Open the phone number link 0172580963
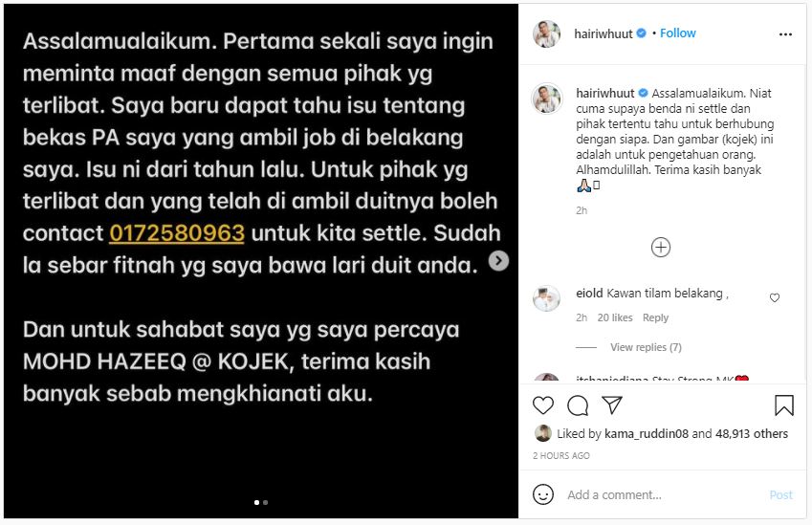The height and width of the screenshot is (525, 812). [x=177, y=233]
